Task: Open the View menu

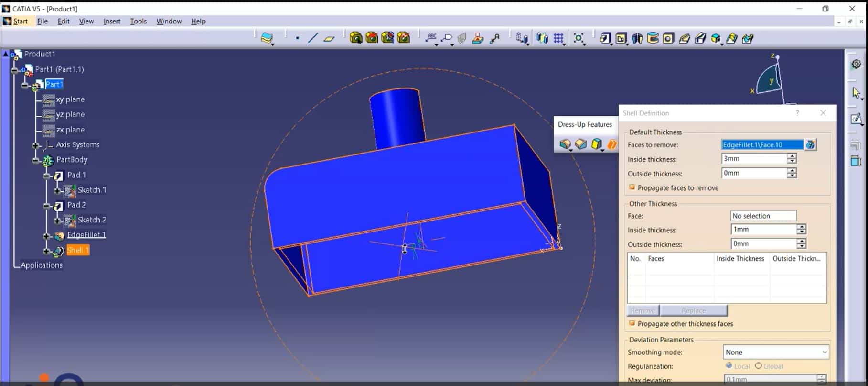Action: tap(86, 21)
